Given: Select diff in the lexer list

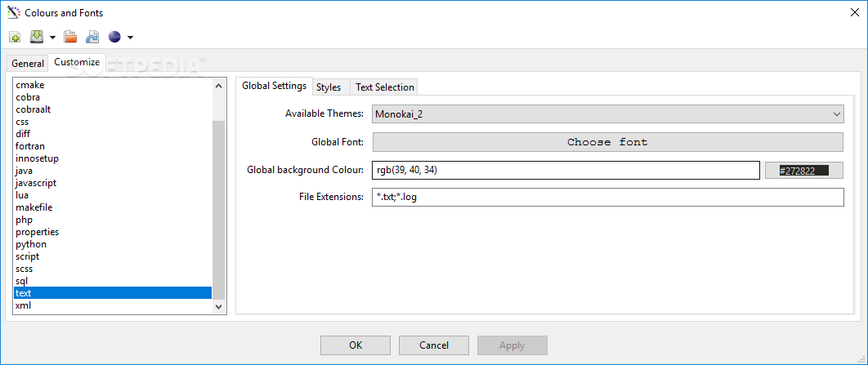Looking at the screenshot, I should (112, 134).
